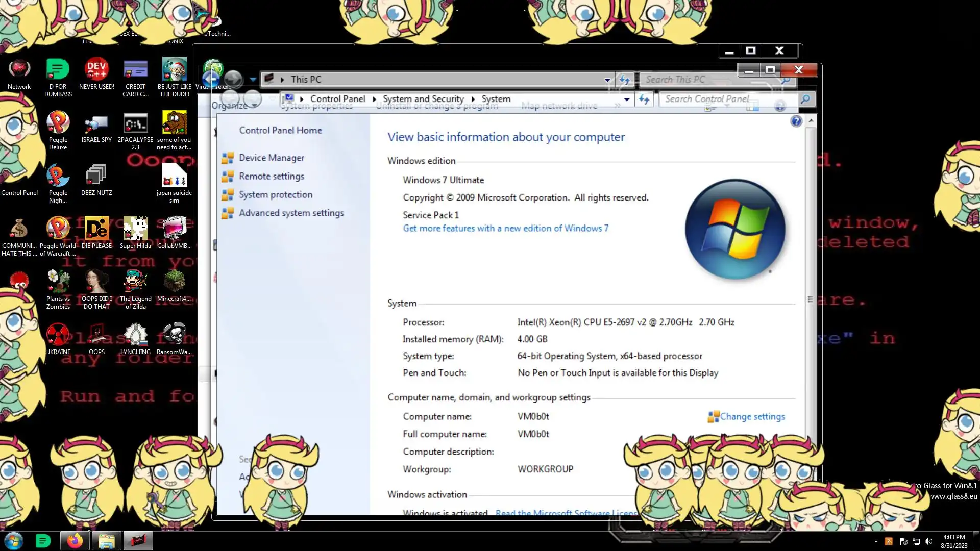Click the Control Panel search magnifier icon
The width and height of the screenshot is (980, 551).
pos(805,99)
